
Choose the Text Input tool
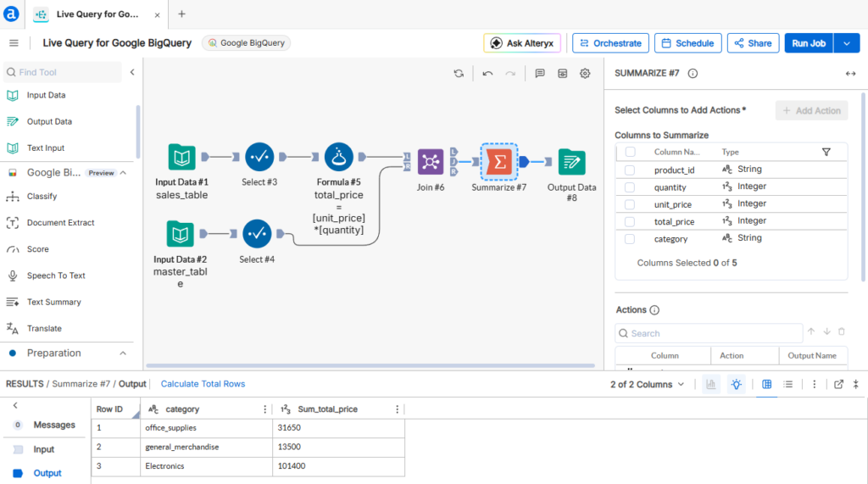pyautogui.click(x=46, y=147)
